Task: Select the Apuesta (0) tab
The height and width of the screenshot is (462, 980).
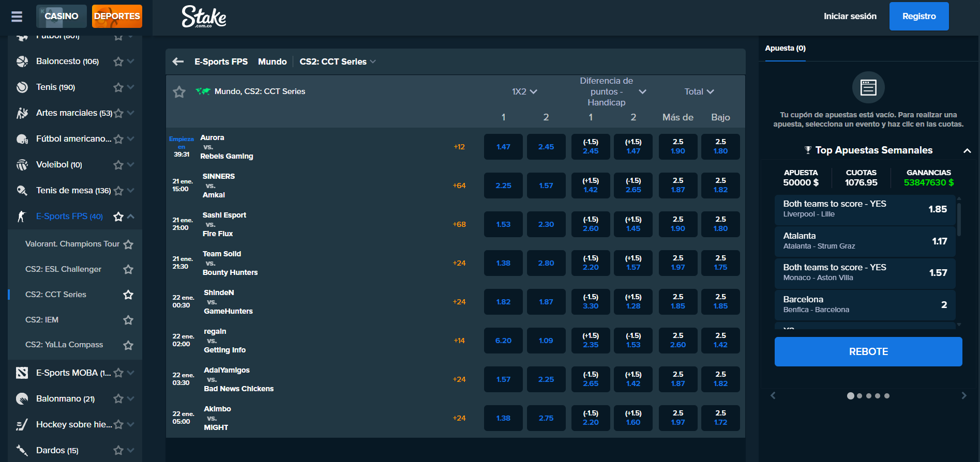Action: pos(785,49)
